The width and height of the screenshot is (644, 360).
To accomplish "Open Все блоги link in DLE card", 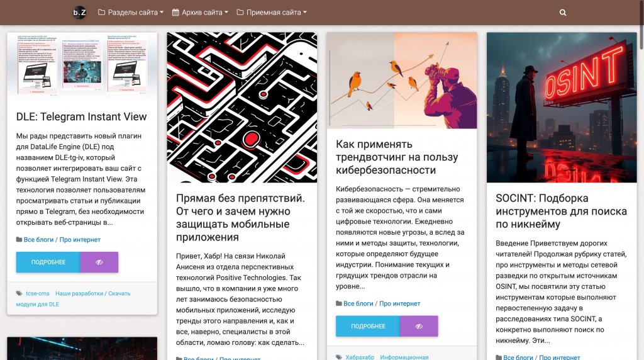I will pos(38,240).
